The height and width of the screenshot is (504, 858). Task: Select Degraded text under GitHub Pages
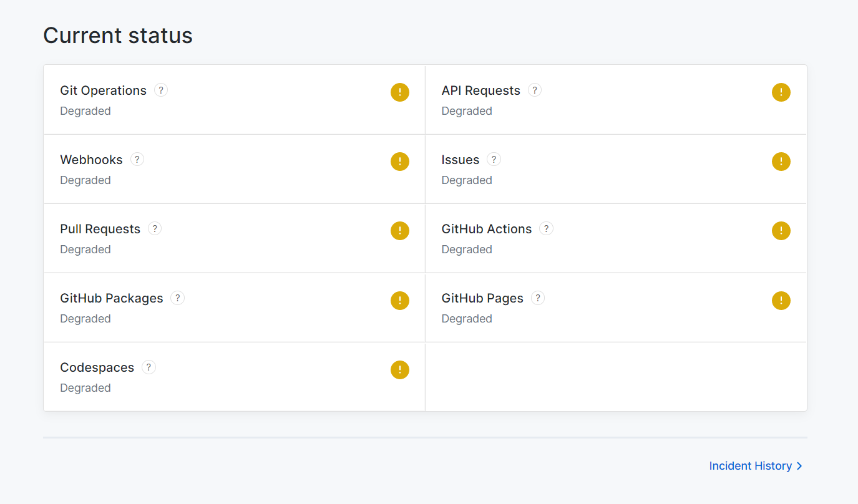tap(467, 319)
